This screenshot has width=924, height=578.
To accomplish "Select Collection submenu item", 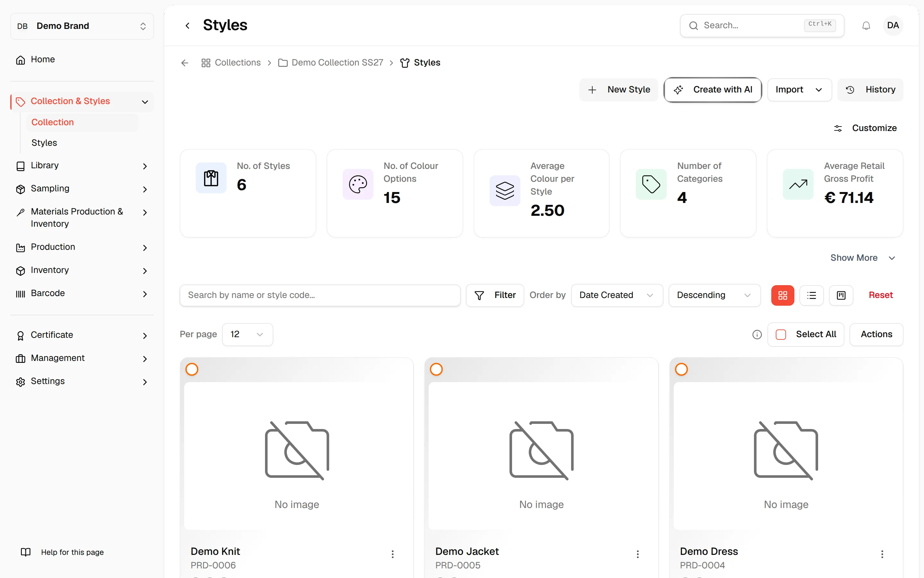I will (x=82, y=122).
